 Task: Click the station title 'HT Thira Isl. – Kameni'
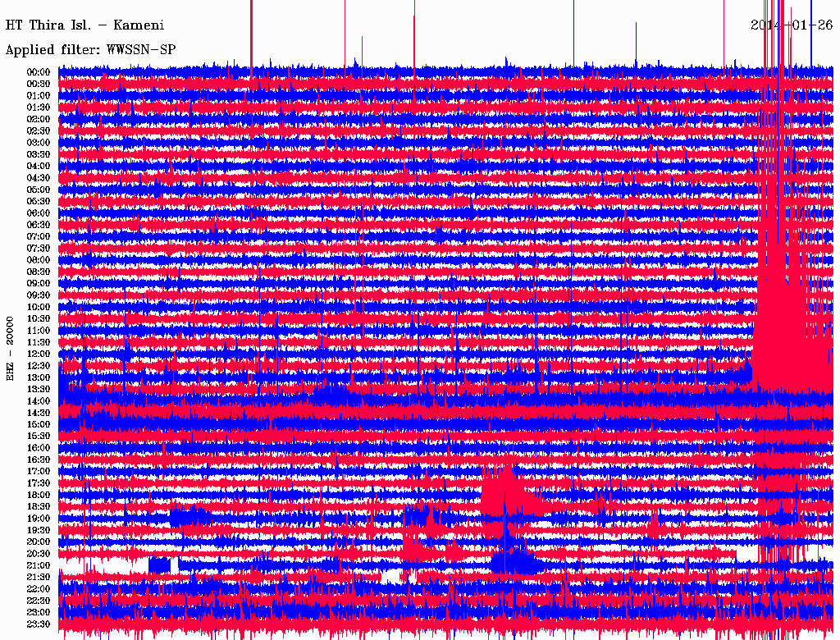84,25
